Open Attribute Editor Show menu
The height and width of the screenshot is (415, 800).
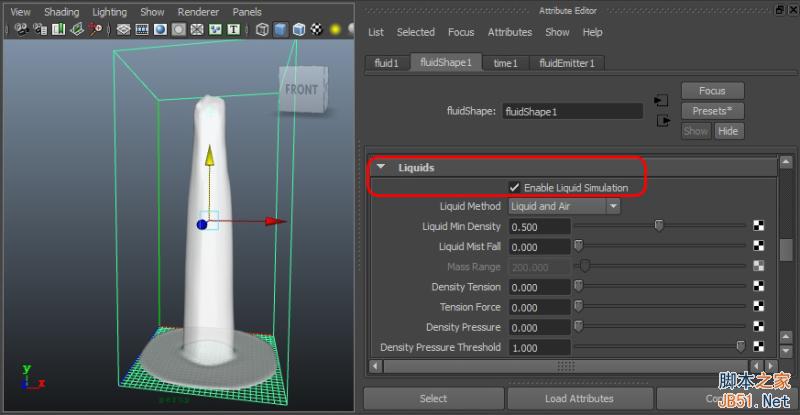click(557, 32)
